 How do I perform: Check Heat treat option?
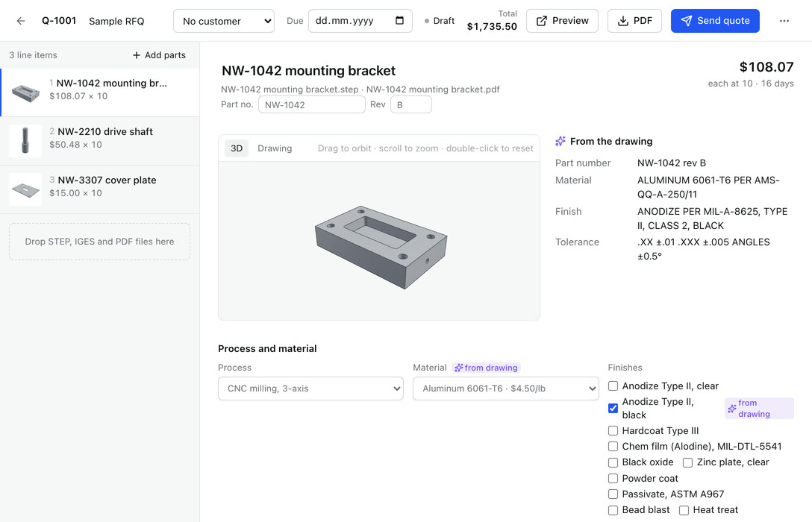pos(684,510)
